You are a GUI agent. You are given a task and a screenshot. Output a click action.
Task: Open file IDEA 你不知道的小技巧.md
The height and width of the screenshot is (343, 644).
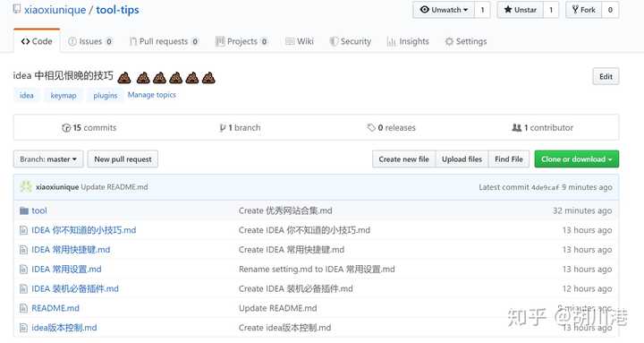pos(84,230)
